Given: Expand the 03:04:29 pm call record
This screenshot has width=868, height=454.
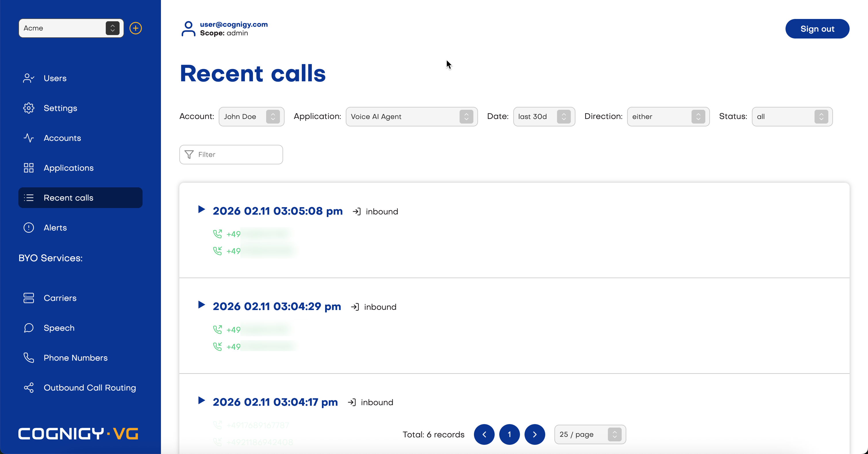Looking at the screenshot, I should click(201, 305).
